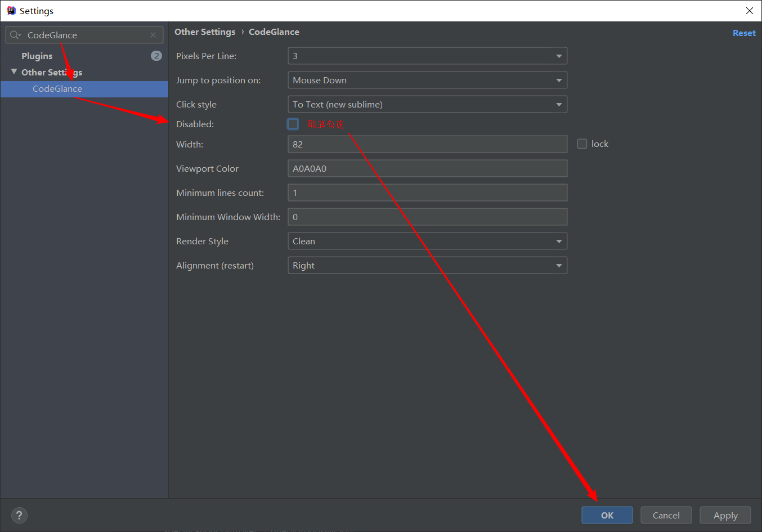Click the Cancel button
This screenshot has height=532, width=762.
coord(666,515)
